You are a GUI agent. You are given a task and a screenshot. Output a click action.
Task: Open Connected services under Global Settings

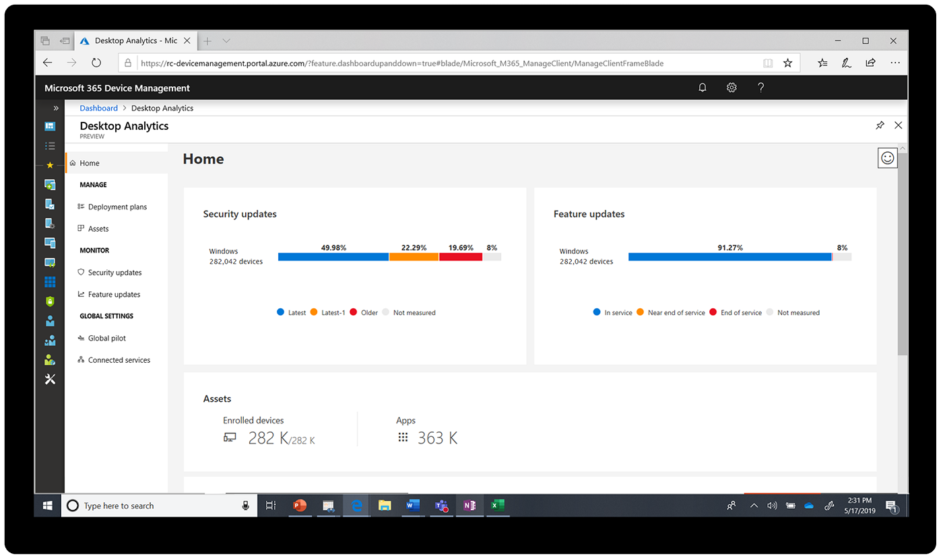coord(119,359)
